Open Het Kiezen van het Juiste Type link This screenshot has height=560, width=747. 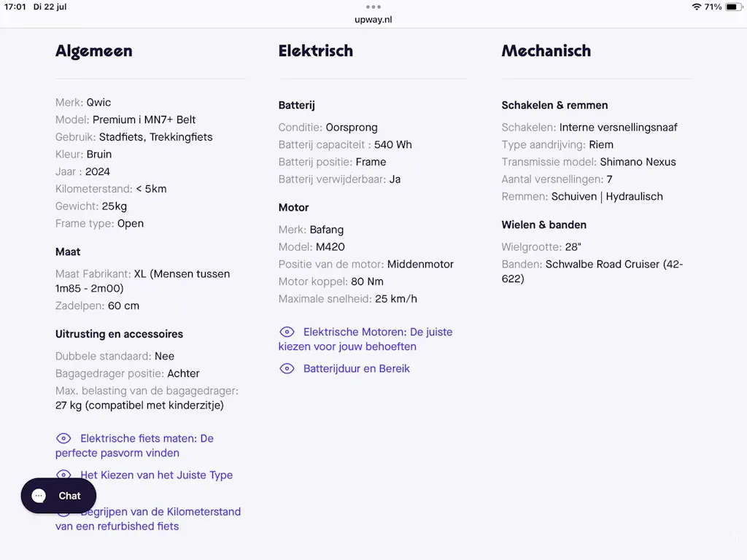pyautogui.click(x=156, y=475)
